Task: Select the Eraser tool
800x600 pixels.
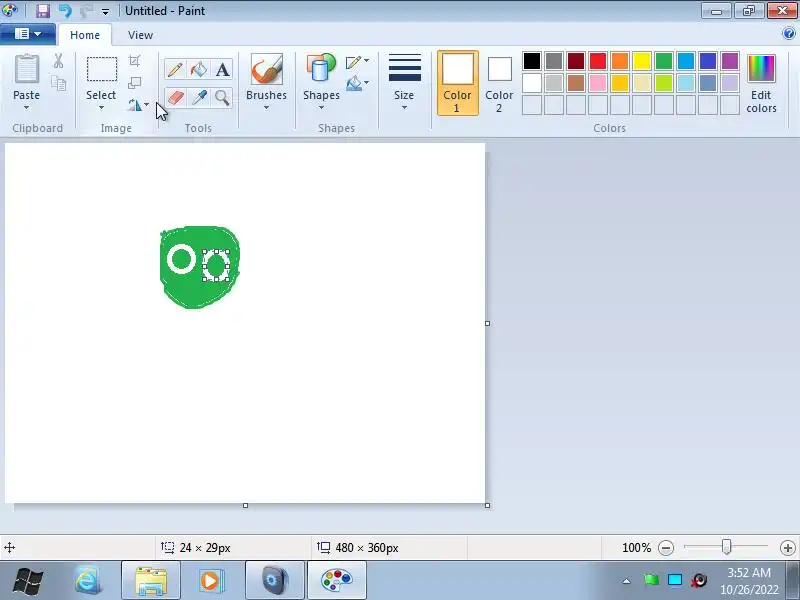Action: click(x=175, y=97)
